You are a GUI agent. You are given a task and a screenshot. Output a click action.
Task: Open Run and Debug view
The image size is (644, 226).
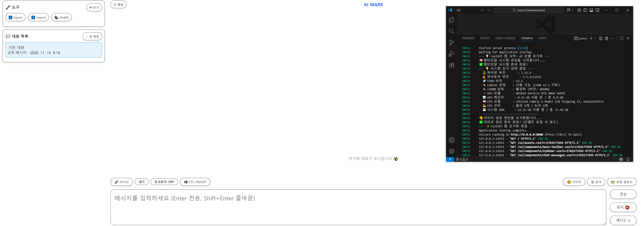coord(452,54)
